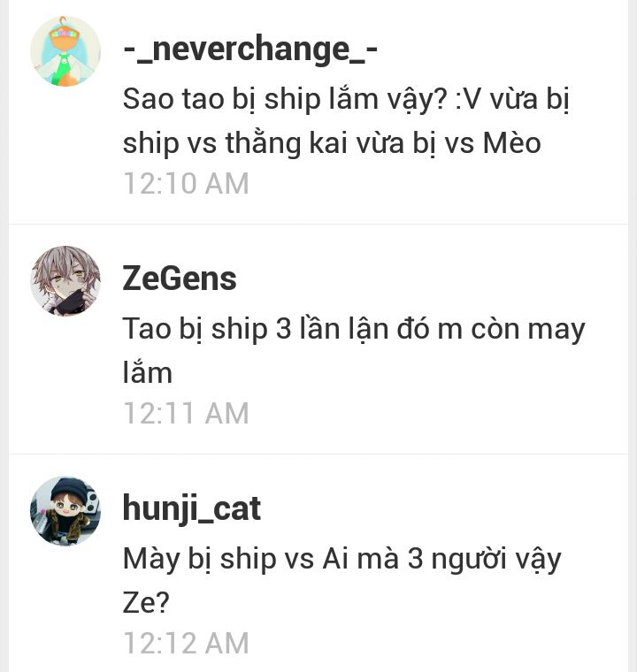
Task: Click divider between ZeGens and hunji_cat
Action: pos(318,454)
